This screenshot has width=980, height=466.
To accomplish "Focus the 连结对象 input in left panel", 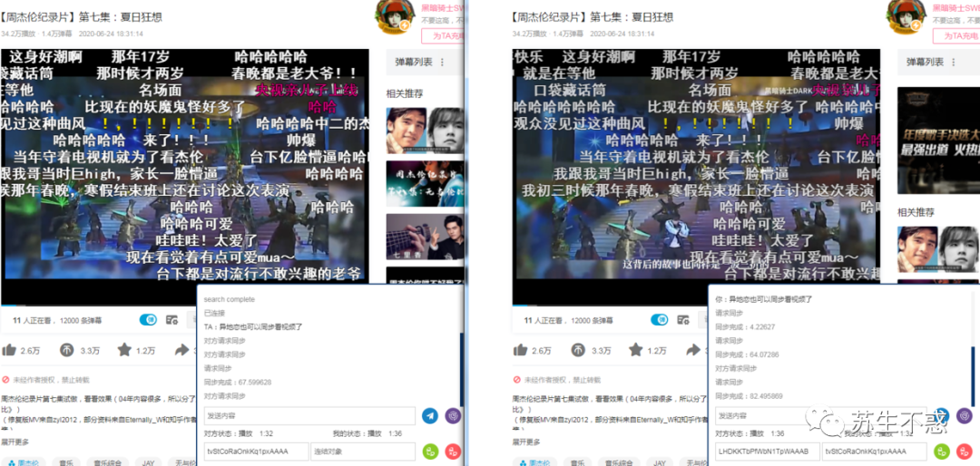I will (x=363, y=451).
